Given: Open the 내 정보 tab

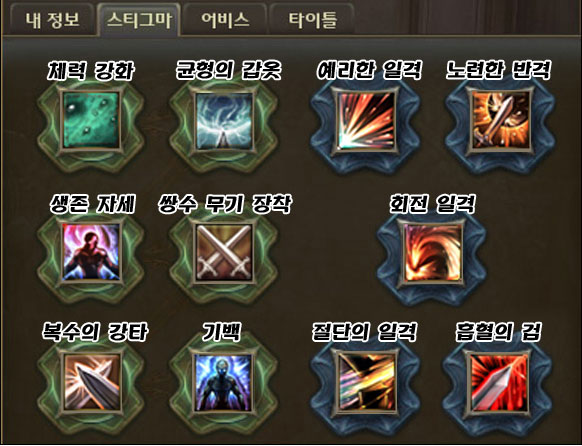Looking at the screenshot, I should click(x=52, y=20).
